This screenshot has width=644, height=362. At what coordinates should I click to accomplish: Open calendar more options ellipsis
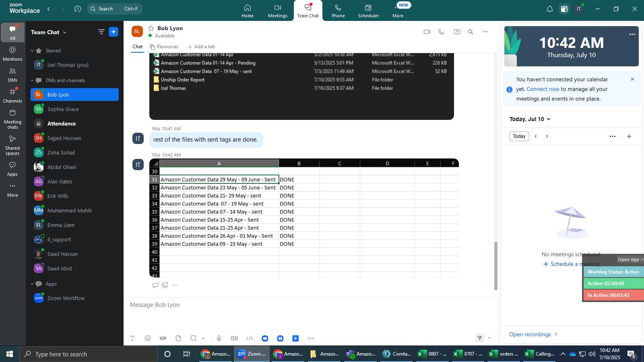click(613, 136)
